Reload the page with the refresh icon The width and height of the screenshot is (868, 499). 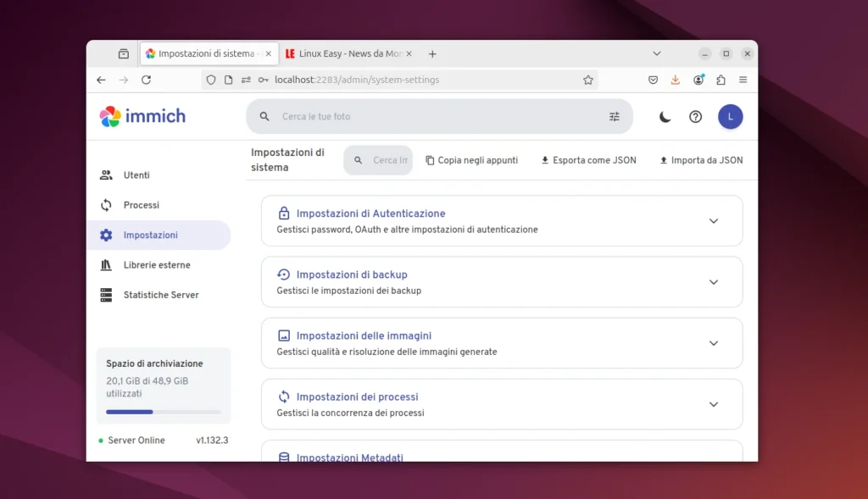[146, 80]
